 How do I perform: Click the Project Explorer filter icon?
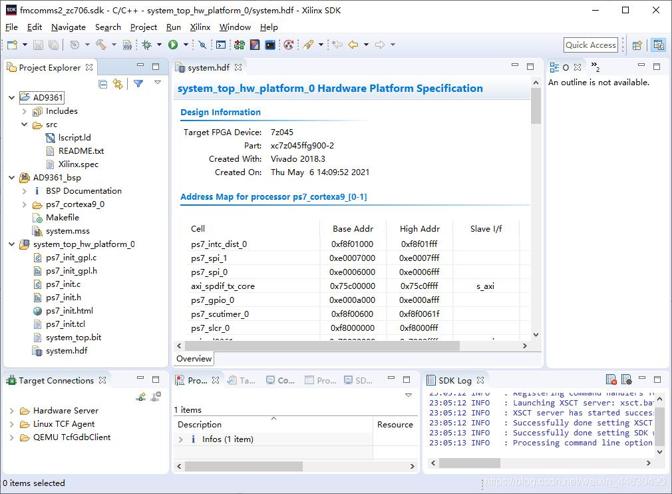tap(138, 84)
